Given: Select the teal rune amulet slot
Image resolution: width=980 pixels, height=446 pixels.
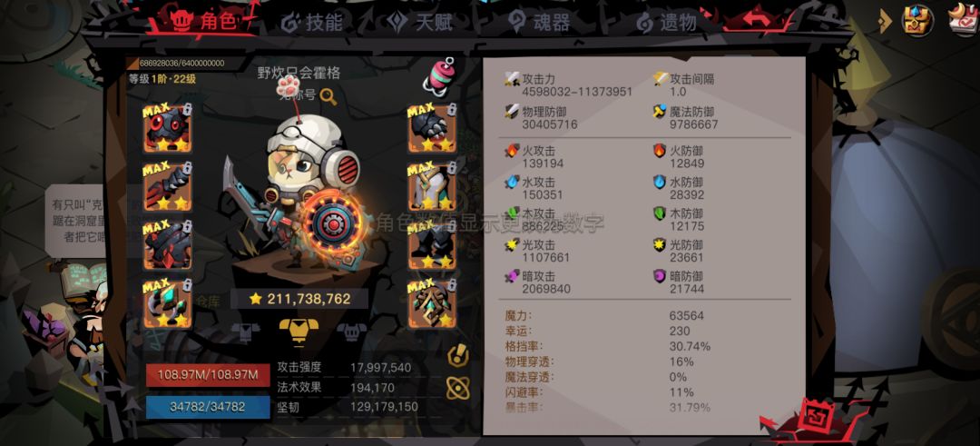Looking at the screenshot, I should tap(432, 304).
